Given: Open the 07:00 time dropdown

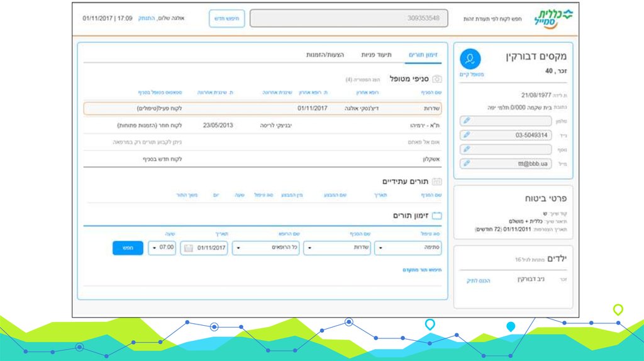Looking at the screenshot, I should [x=162, y=248].
